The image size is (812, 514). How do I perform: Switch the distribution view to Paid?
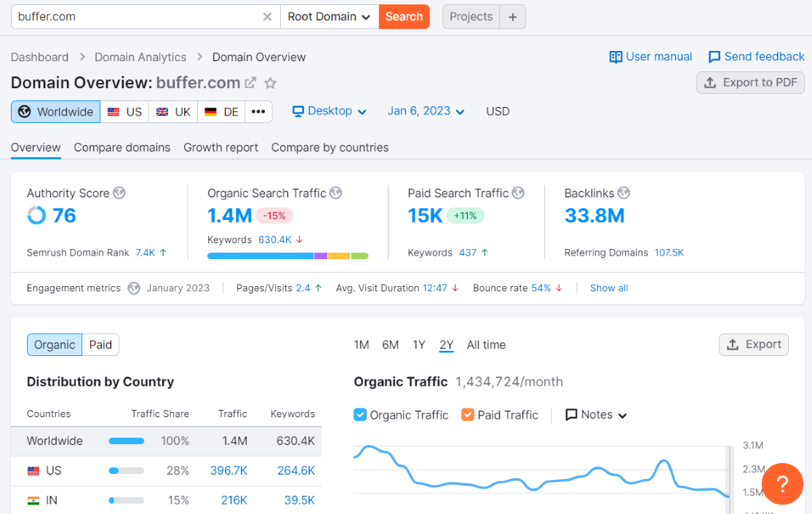pos(100,344)
